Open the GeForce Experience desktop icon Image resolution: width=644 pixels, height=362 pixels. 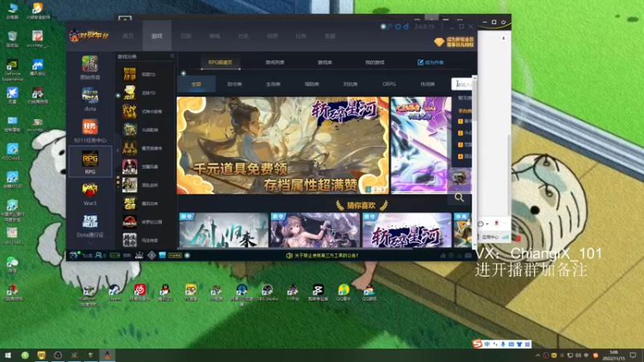tap(12, 70)
